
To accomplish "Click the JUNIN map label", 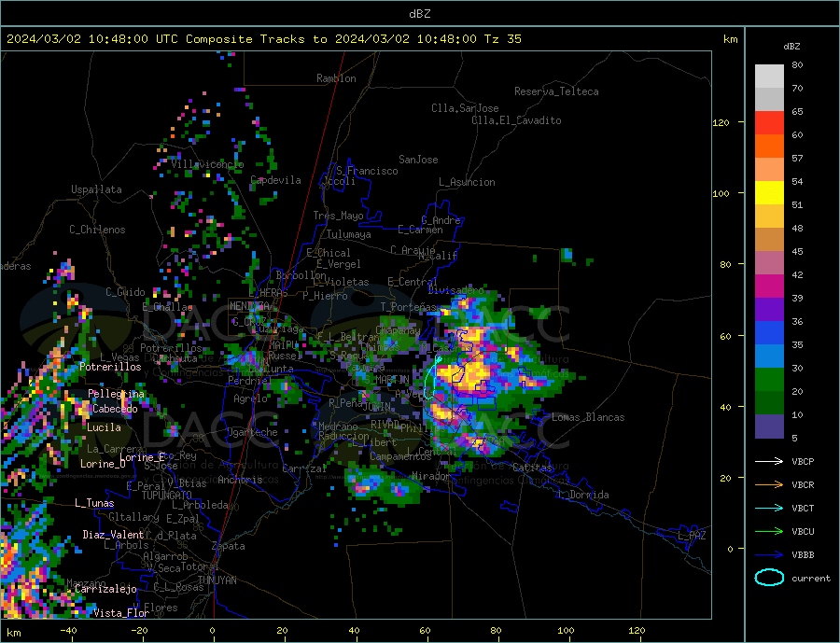I will click(x=377, y=407).
